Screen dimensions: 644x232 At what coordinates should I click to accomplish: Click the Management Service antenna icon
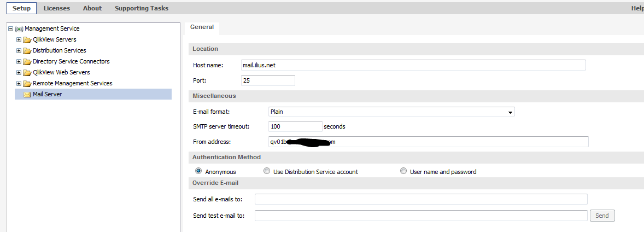pyautogui.click(x=19, y=28)
